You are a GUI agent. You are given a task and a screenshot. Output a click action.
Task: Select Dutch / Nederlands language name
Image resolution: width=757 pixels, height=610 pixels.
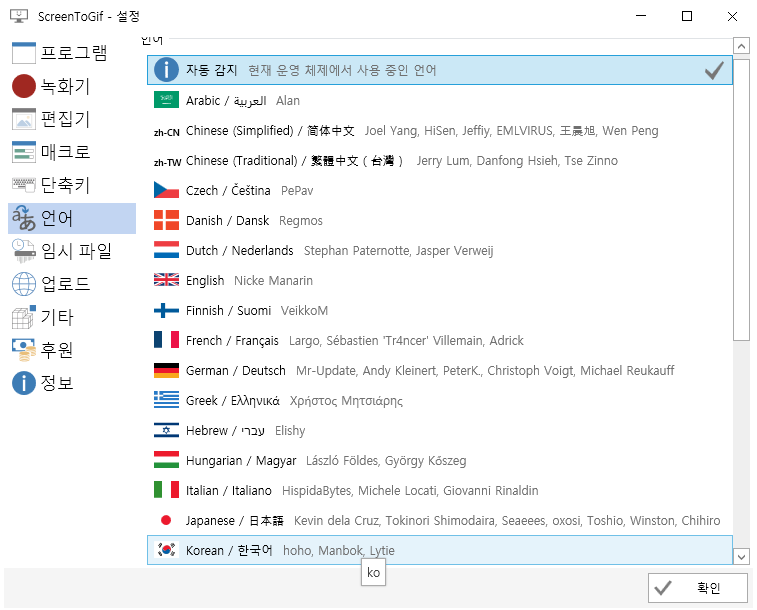(239, 250)
